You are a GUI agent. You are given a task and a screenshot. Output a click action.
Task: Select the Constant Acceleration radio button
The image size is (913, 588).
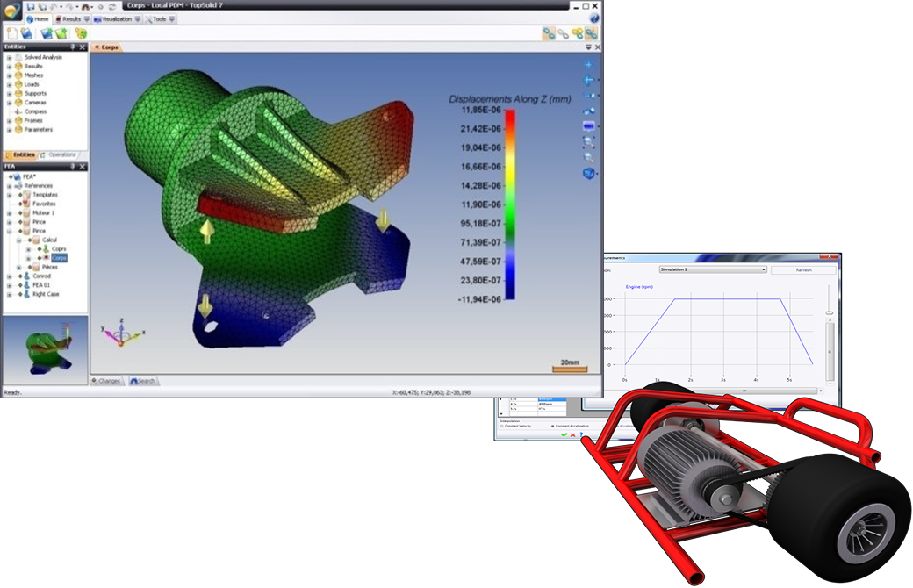(552, 426)
